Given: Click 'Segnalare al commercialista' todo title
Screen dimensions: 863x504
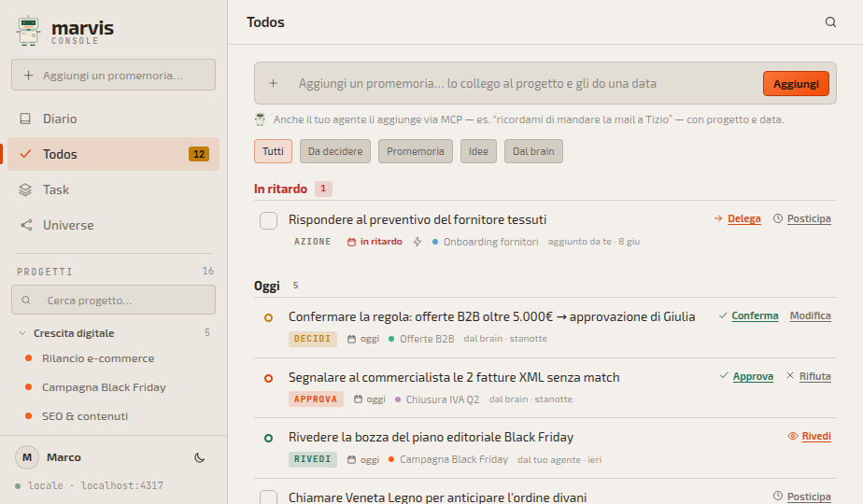Looking at the screenshot, I should pyautogui.click(x=454, y=377).
